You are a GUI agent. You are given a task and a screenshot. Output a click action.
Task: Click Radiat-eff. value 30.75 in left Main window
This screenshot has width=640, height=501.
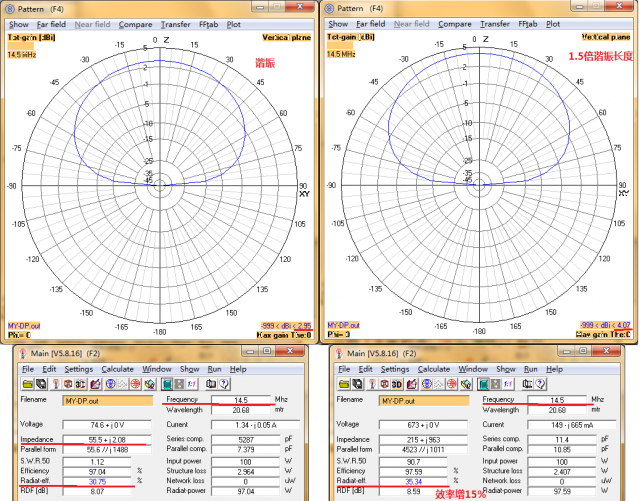(97, 482)
